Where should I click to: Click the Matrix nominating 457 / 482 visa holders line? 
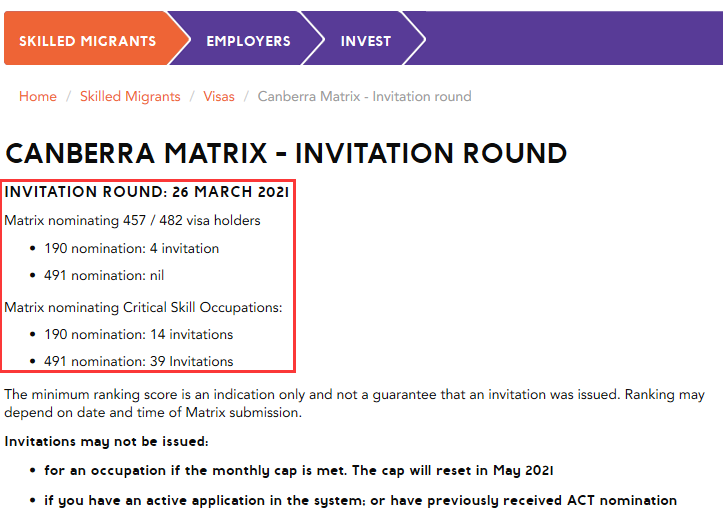tap(132, 220)
